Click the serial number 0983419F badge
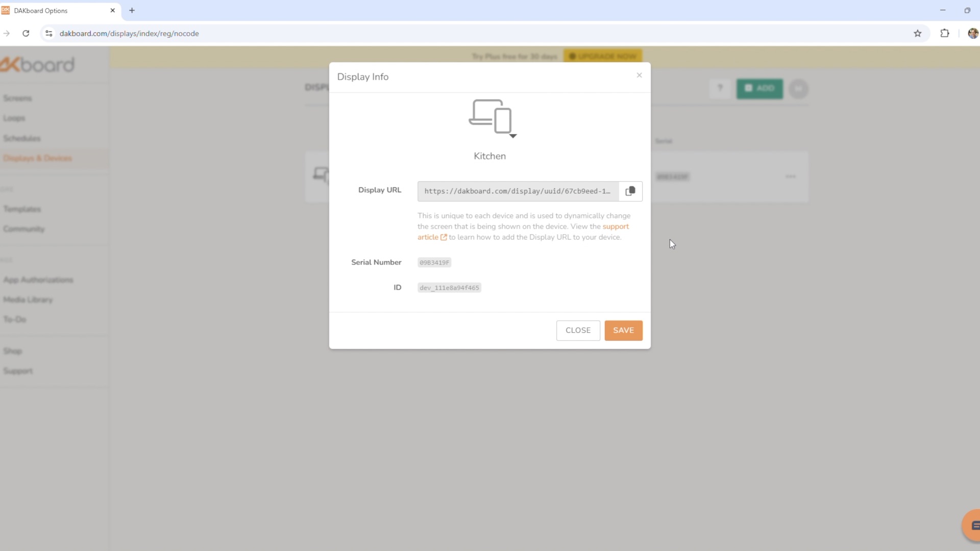The height and width of the screenshot is (551, 980). (434, 263)
